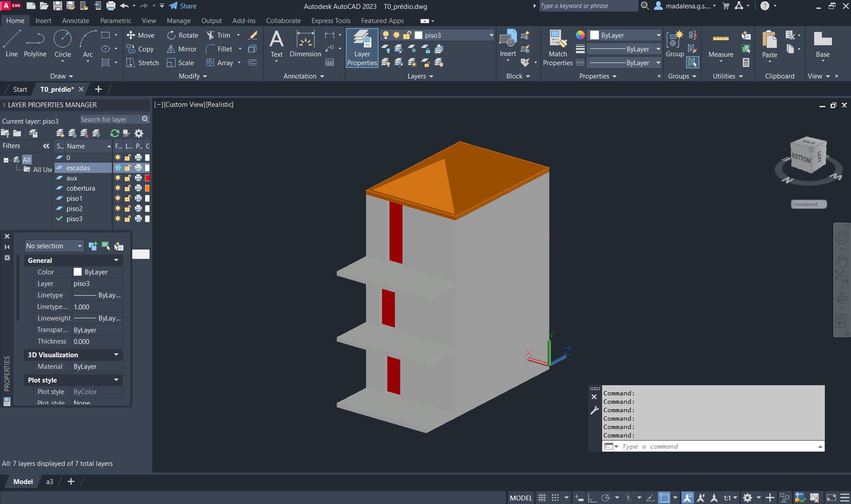The width and height of the screenshot is (851, 504).
Task: Click the Share button
Action: [183, 6]
